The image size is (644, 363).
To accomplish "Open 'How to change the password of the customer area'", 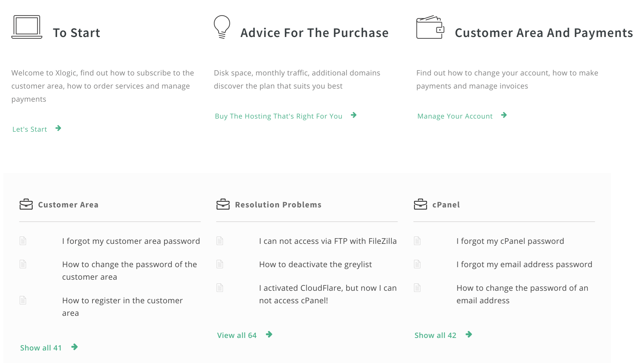I will point(129,270).
